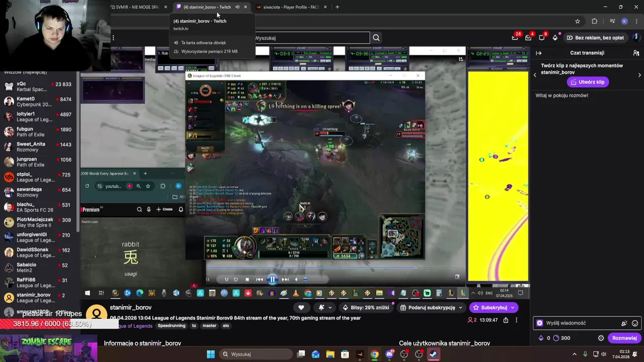Click Rozmawiaj chat button
This screenshot has height=362, width=644.
624,338
